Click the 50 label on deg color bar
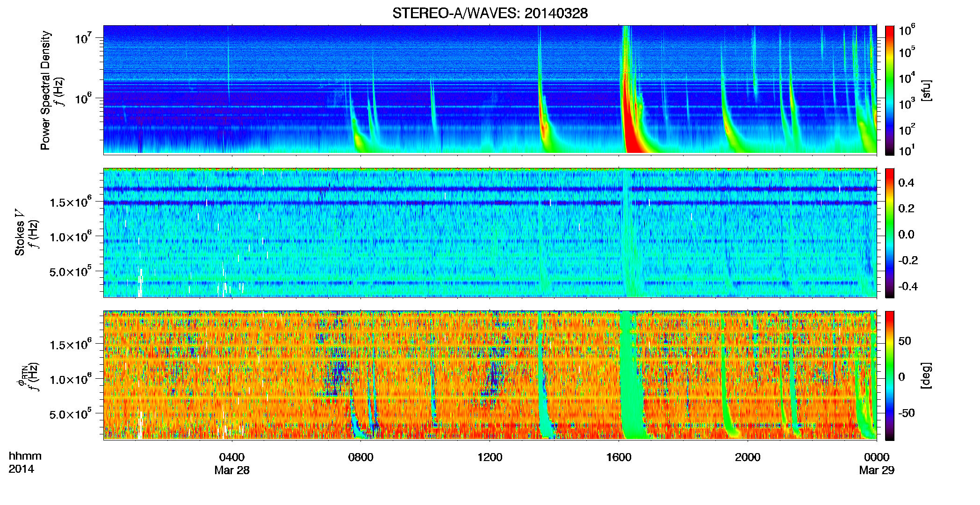Screen dimensions: 980x505 pyautogui.click(x=905, y=341)
